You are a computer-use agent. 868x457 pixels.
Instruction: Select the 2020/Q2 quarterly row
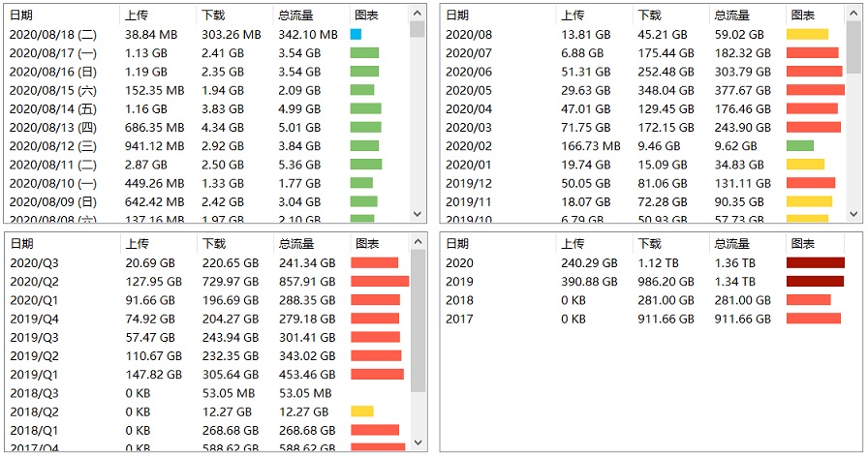pos(34,281)
